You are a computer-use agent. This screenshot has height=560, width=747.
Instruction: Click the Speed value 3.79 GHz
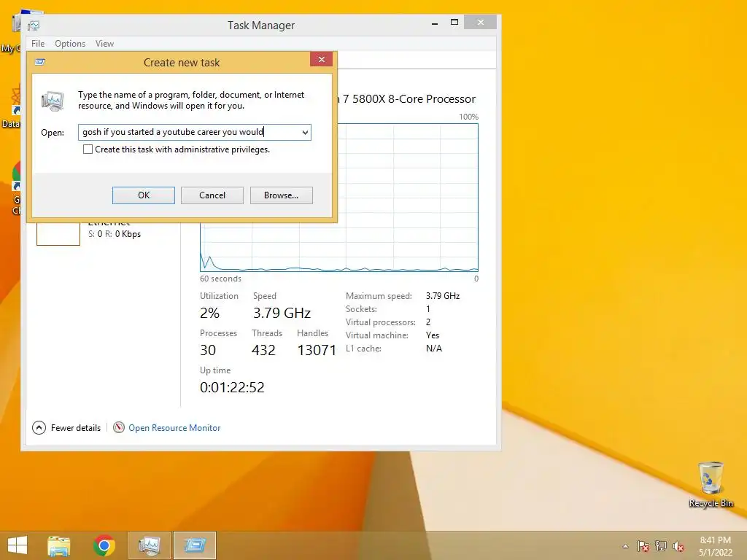[282, 313]
